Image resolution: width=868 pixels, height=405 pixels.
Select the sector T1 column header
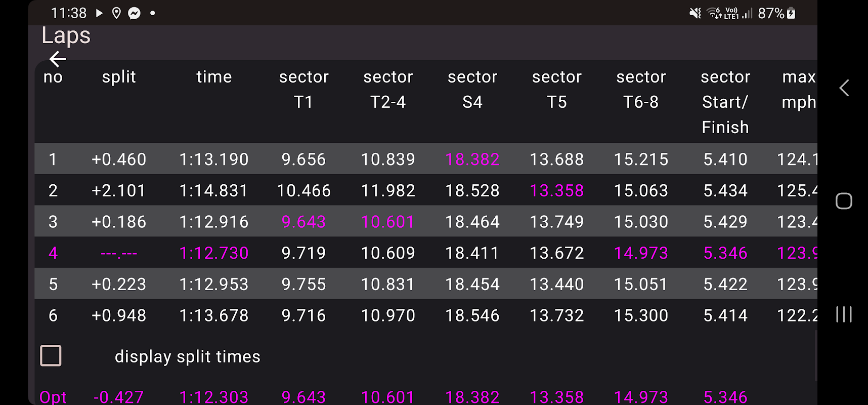coord(303,89)
